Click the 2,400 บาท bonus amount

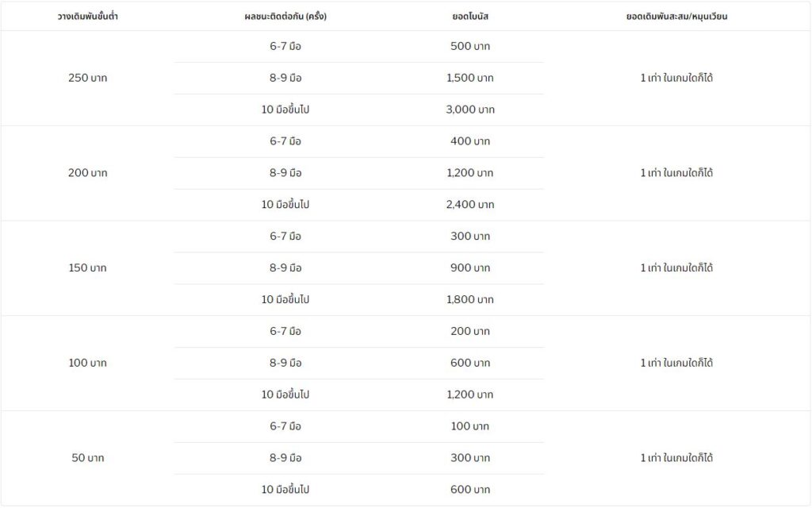pyautogui.click(x=469, y=205)
